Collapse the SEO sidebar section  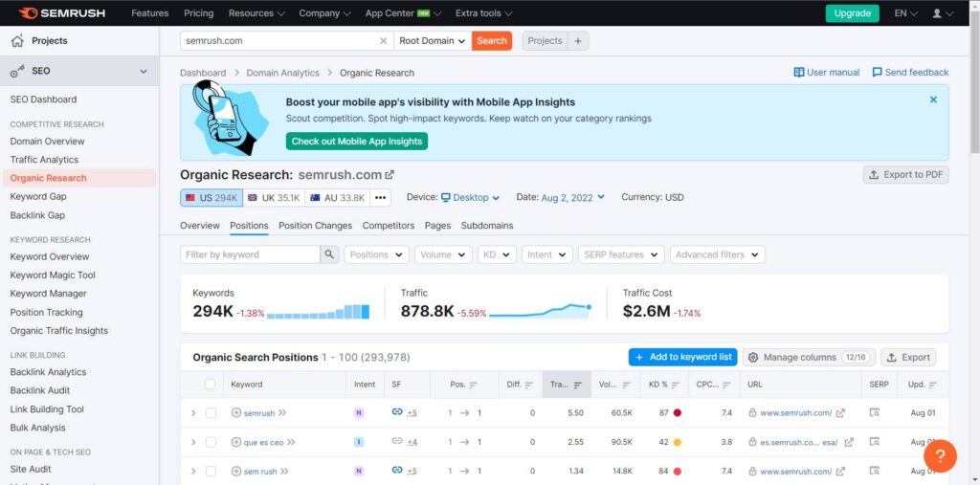pyautogui.click(x=144, y=71)
